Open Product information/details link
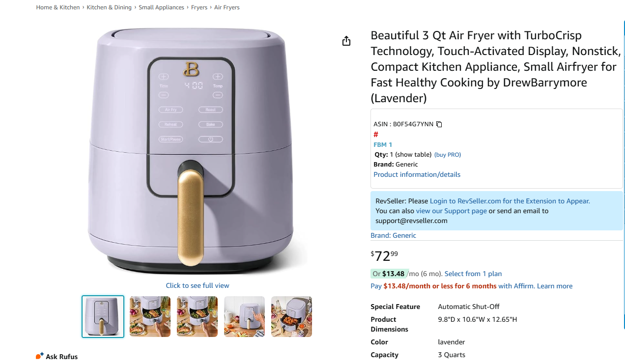The image size is (625, 364). 417,174
